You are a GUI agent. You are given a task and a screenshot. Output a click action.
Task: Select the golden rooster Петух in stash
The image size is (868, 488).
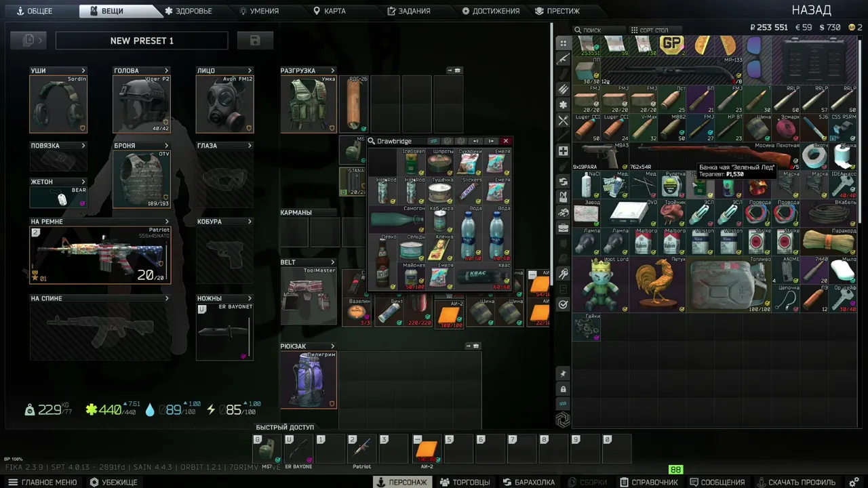(658, 285)
